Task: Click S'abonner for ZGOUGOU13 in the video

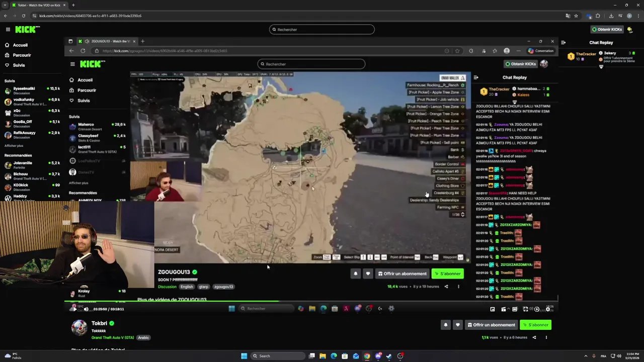Action: (447, 274)
